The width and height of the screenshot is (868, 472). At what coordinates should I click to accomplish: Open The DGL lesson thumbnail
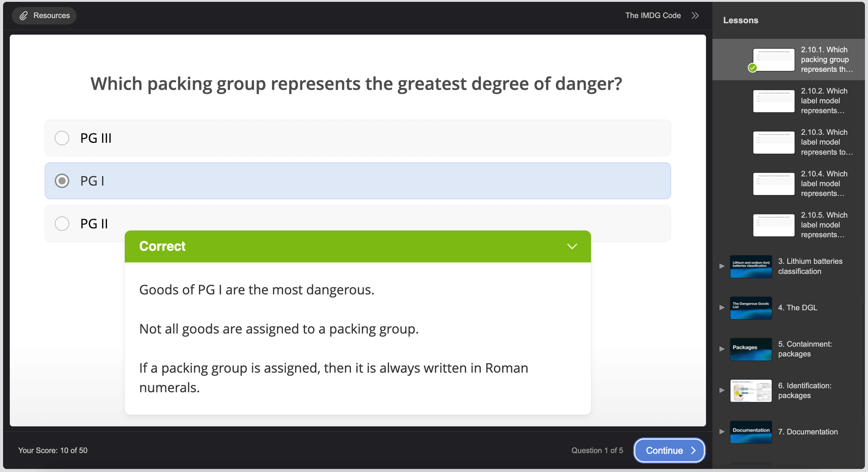(751, 308)
